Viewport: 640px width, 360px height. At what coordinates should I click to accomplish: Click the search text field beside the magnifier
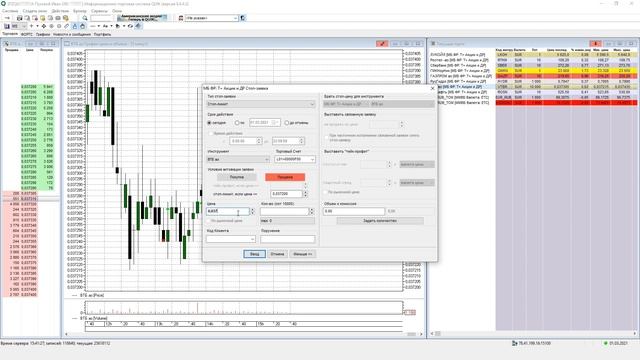click(101, 18)
